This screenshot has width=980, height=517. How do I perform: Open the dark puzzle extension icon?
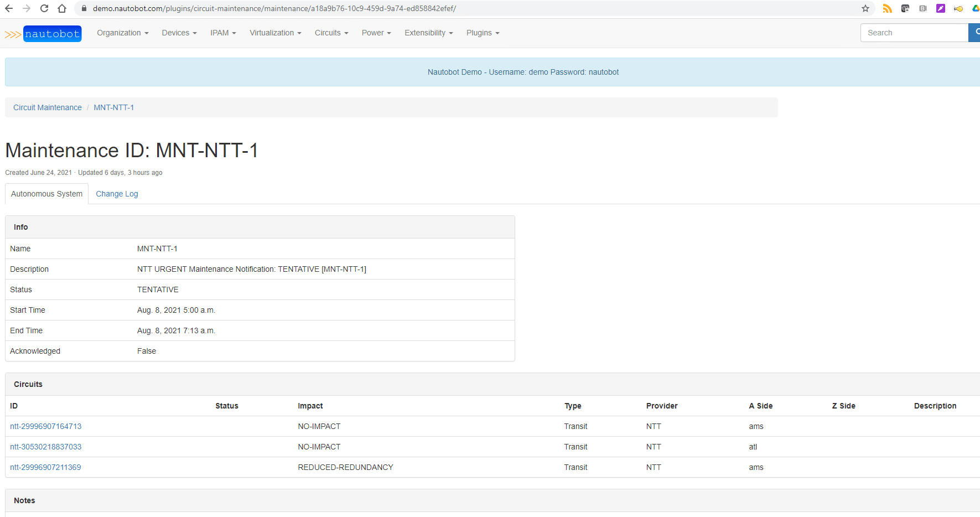click(905, 8)
